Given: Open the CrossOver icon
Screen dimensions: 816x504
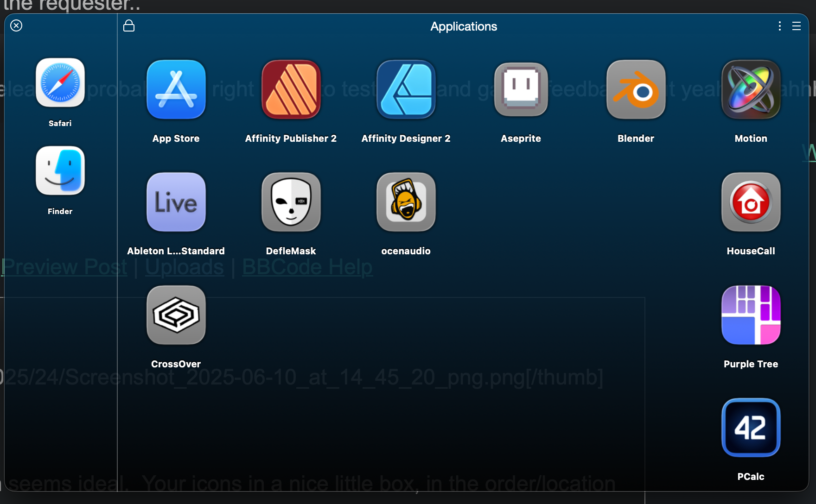Looking at the screenshot, I should (176, 315).
